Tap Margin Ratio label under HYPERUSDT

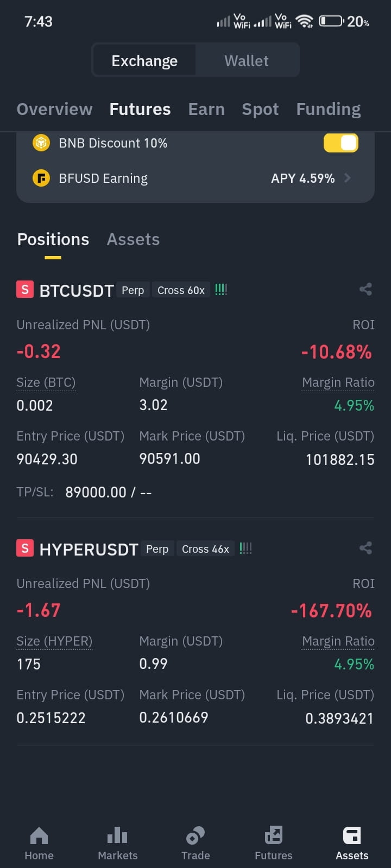click(338, 641)
